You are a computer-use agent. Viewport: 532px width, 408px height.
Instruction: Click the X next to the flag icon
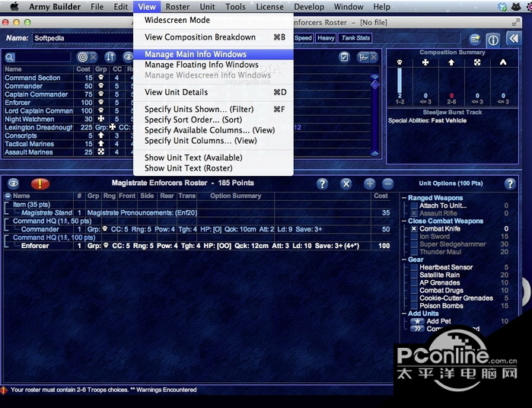[374, 57]
